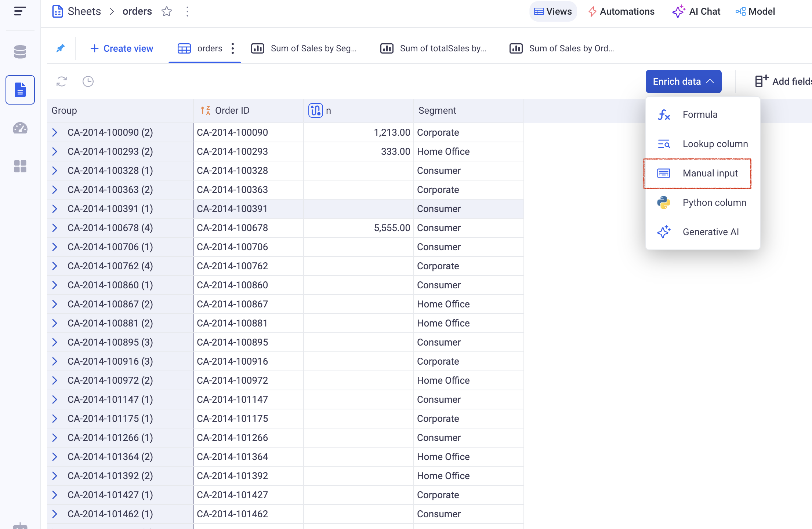Star the orders sheet as favorite
This screenshot has width=812, height=529.
coord(167,11)
